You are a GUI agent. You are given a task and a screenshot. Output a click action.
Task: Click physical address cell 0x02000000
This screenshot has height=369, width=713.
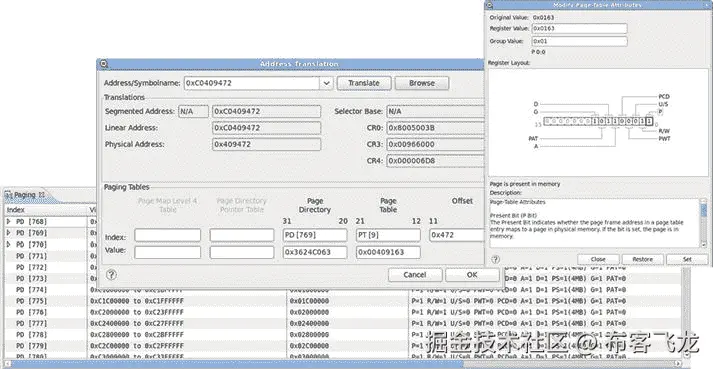pos(348,312)
